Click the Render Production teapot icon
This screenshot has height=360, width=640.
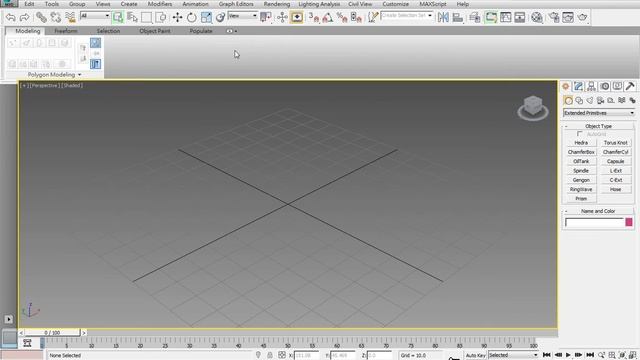coord(582,17)
